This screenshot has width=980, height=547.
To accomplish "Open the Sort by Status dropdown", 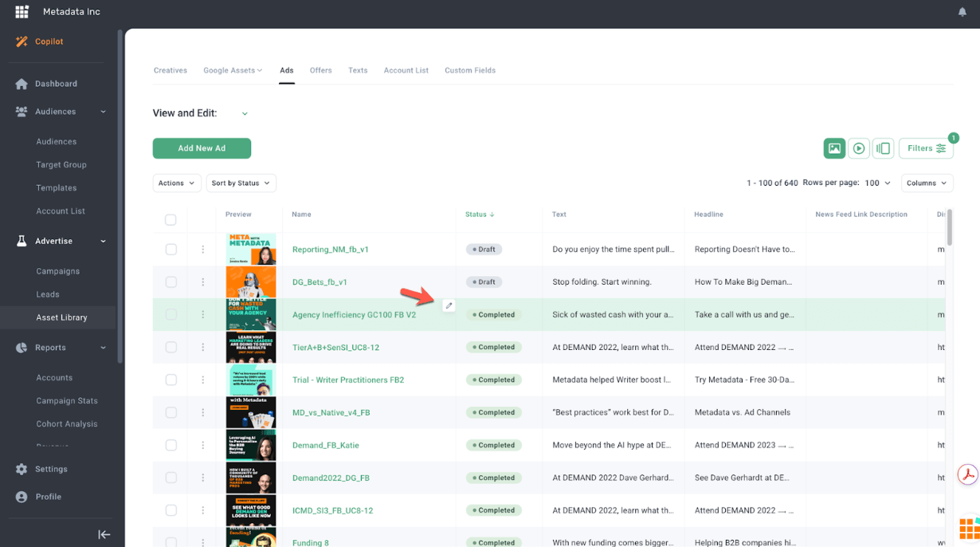I will [x=241, y=183].
